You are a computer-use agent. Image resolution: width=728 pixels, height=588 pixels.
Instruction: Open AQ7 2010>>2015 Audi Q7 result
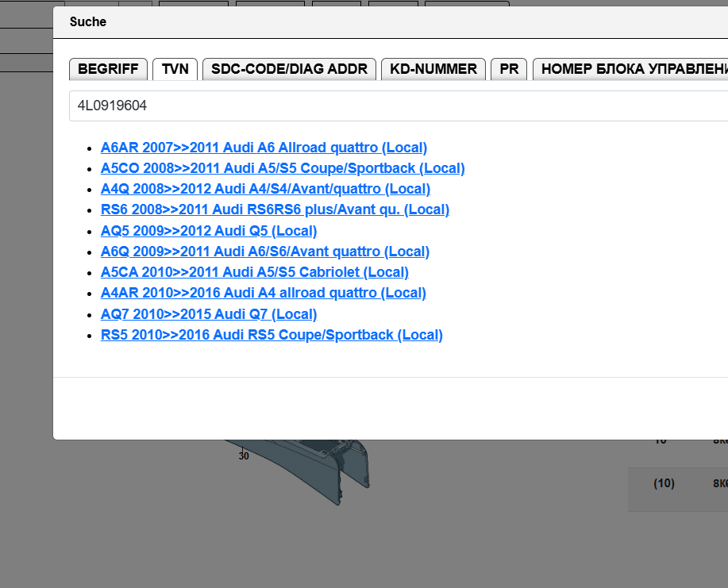click(209, 314)
